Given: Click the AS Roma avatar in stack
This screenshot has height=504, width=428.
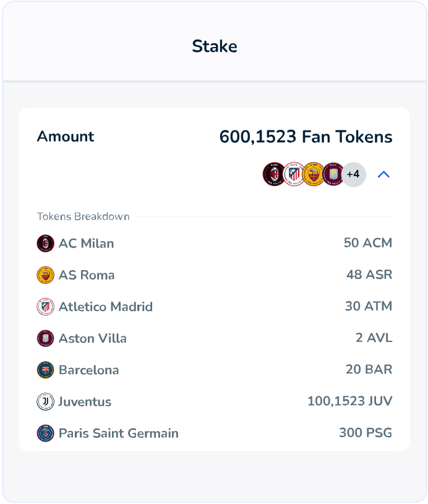Looking at the screenshot, I should point(314,174).
